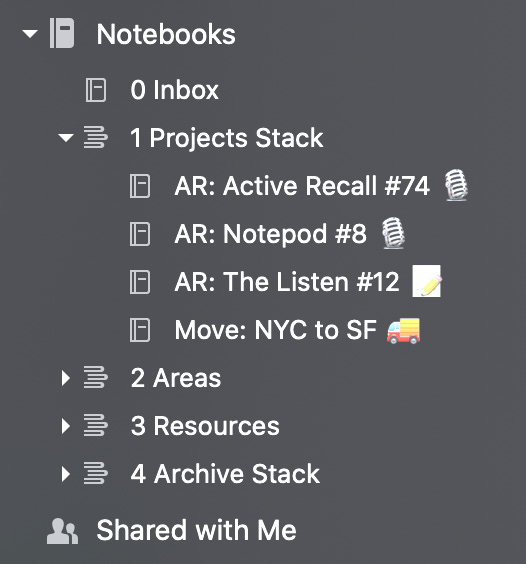
Task: Expand the 2 Areas stack
Action: coord(65,378)
